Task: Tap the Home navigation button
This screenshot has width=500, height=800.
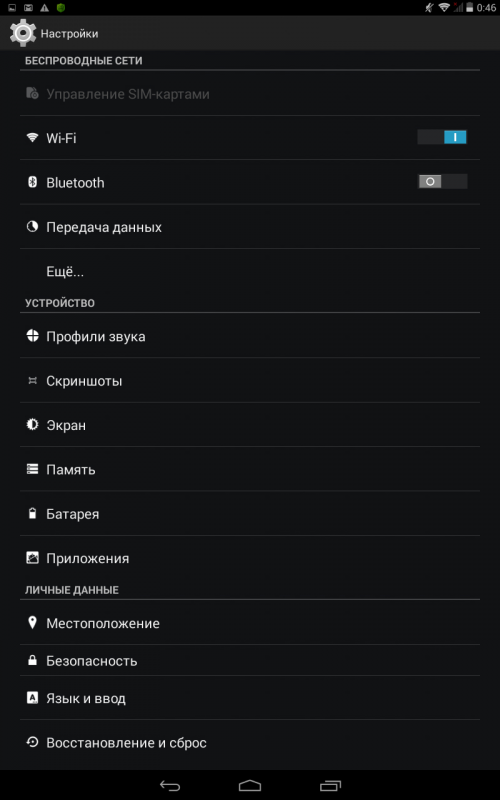Action: (250, 785)
